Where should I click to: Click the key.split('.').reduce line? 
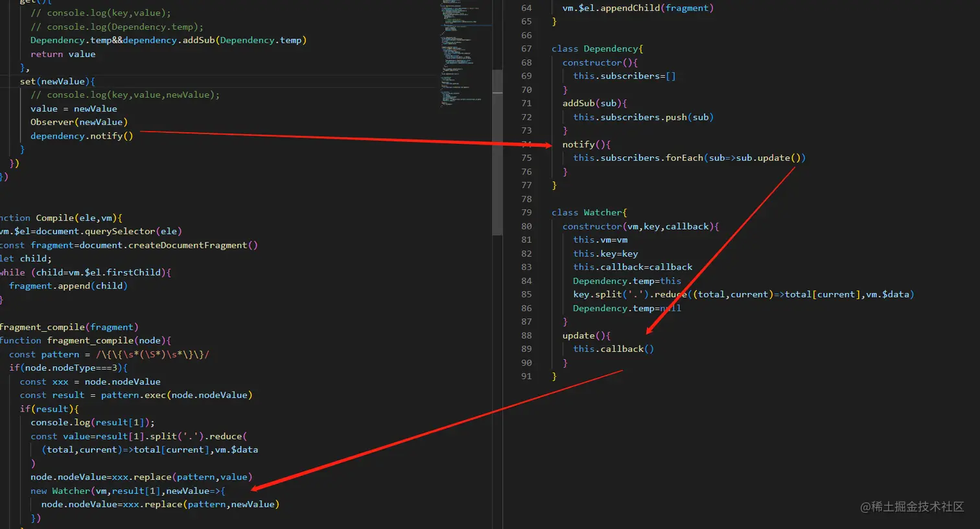click(743, 294)
